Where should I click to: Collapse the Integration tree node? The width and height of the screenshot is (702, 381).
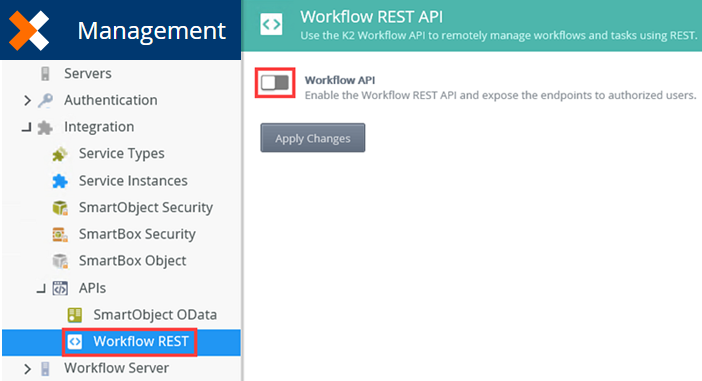click(x=27, y=128)
